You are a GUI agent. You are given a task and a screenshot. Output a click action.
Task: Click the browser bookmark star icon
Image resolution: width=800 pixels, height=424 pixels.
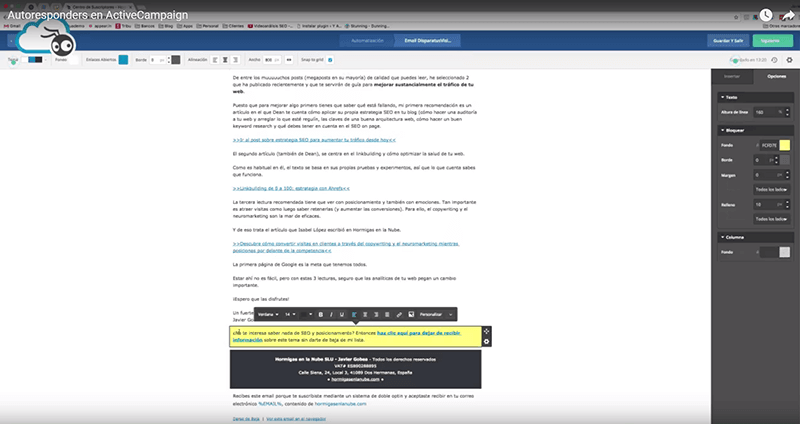(736, 17)
